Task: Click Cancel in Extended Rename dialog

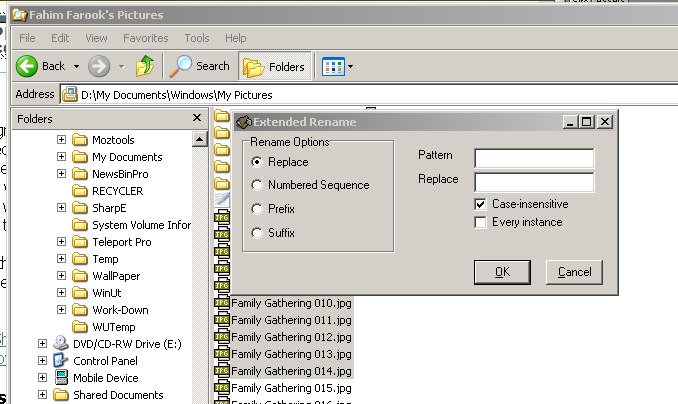Action: click(574, 272)
